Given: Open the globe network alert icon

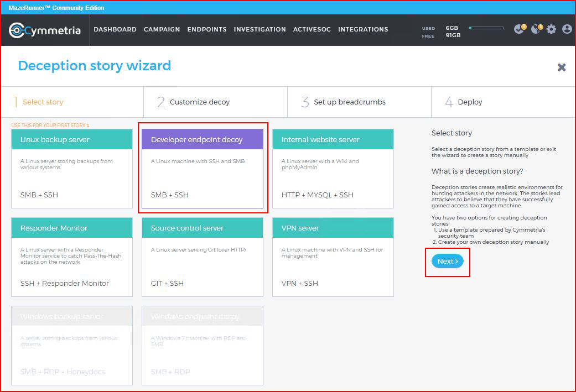Looking at the screenshot, I should click(537, 29).
